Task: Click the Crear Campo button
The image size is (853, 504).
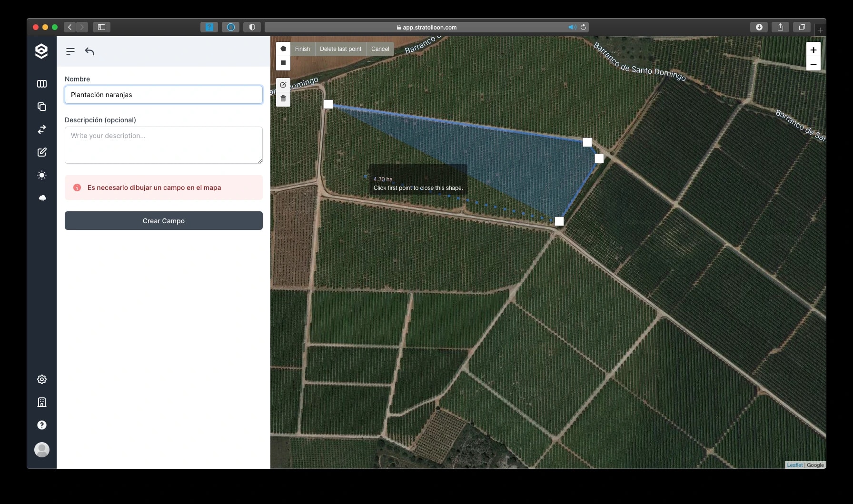Action: pos(164,221)
